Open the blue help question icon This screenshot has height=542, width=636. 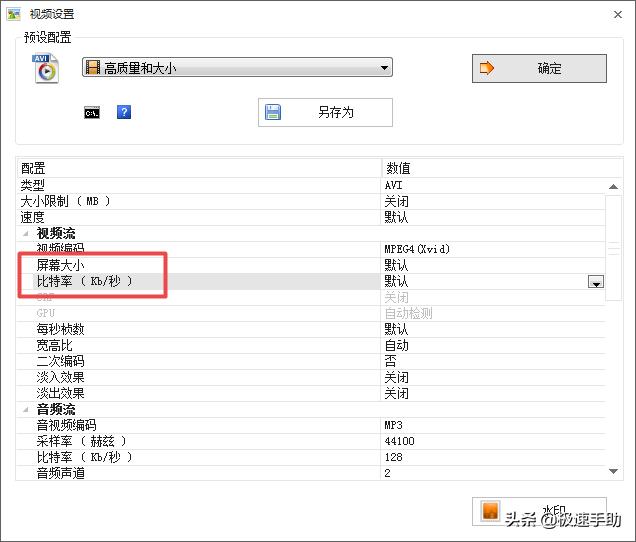coord(124,112)
